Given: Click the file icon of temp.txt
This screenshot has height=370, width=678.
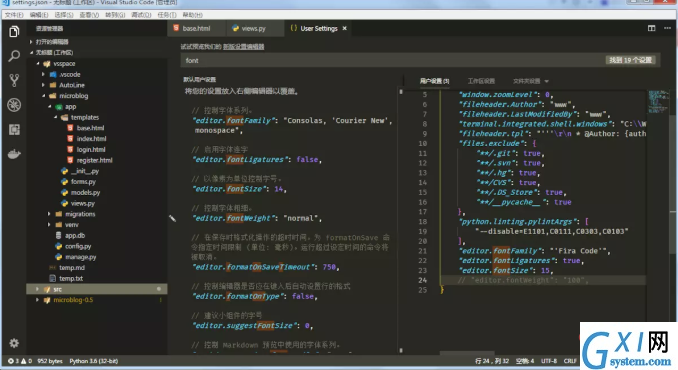Looking at the screenshot, I should tap(53, 278).
